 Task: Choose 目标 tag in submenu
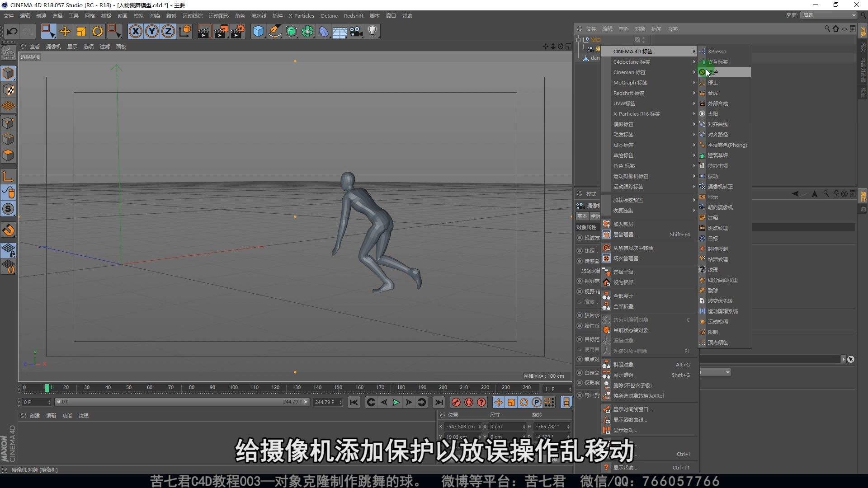click(x=724, y=239)
